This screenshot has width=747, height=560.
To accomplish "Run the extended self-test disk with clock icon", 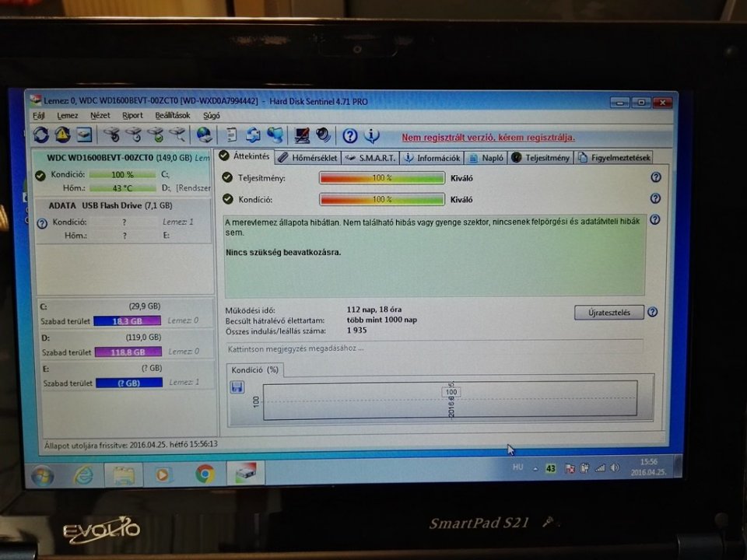I will pos(134,135).
